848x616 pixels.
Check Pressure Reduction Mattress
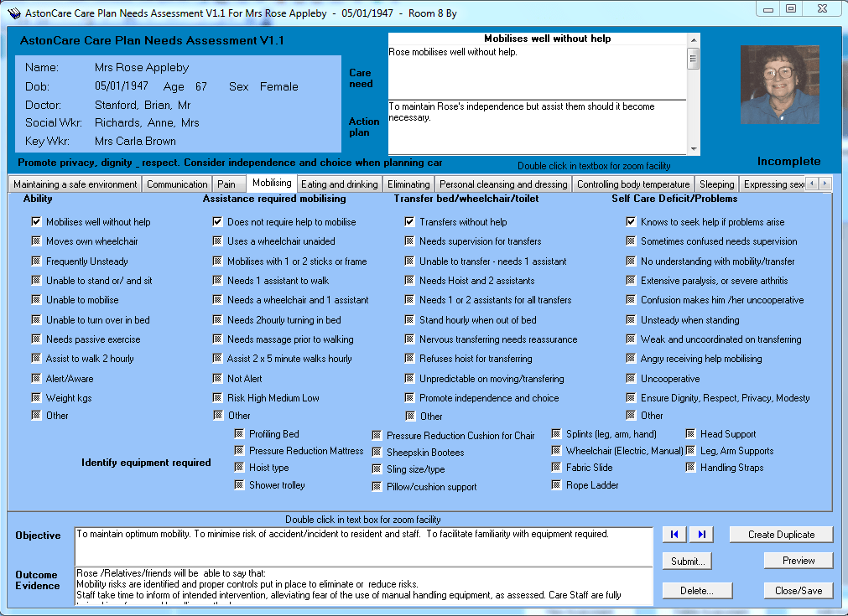coord(239,450)
